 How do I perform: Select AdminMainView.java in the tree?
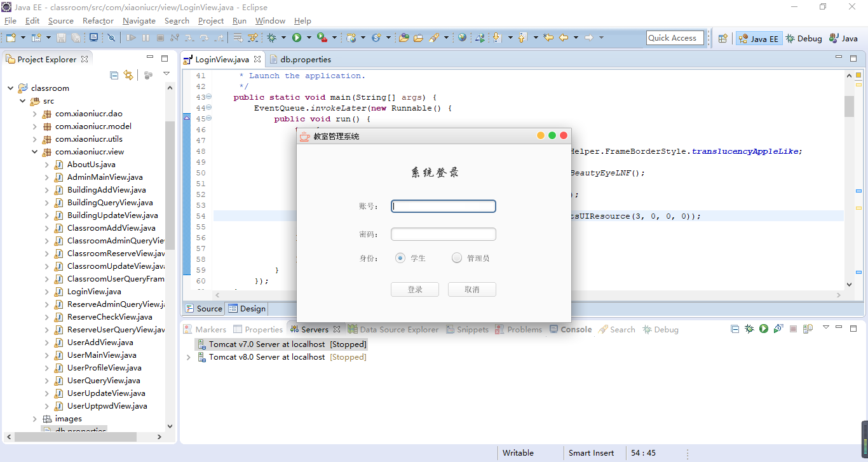point(105,177)
